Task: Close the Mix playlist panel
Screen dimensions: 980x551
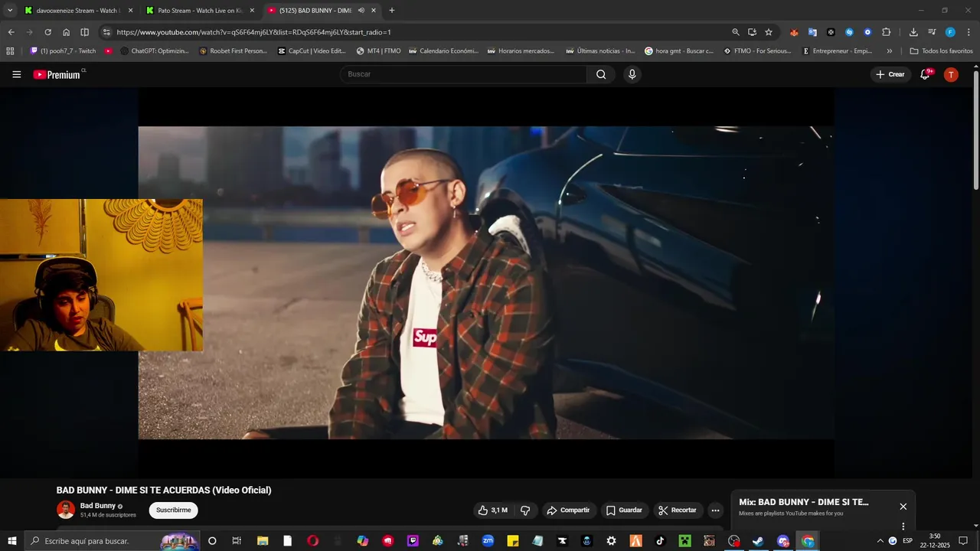Action: coord(903,507)
